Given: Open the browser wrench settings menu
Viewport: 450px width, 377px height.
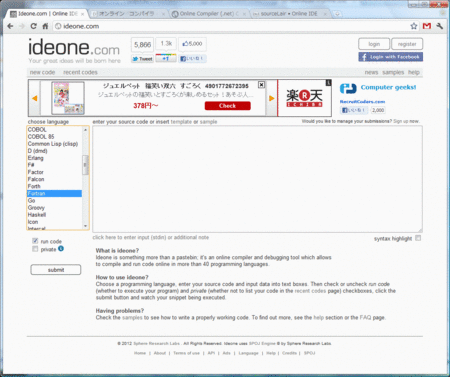Looking at the screenshot, I should [440, 26].
